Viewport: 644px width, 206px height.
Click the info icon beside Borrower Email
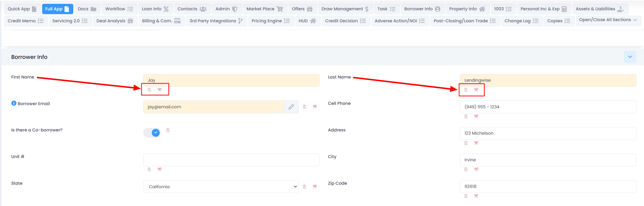coord(14,103)
